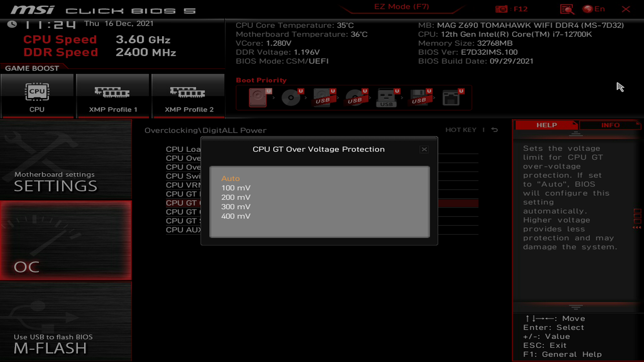
Task: Open the BIOS search icon
Action: click(567, 9)
